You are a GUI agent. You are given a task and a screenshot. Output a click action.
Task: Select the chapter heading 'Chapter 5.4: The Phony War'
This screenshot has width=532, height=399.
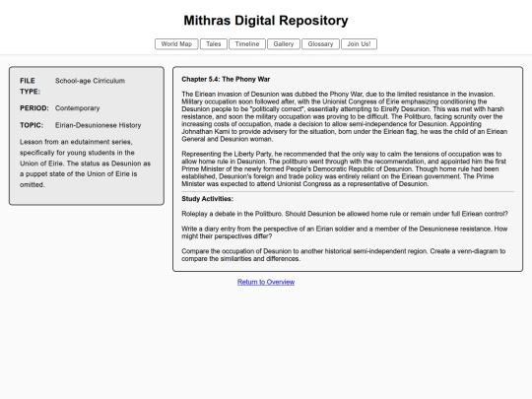coord(226,79)
